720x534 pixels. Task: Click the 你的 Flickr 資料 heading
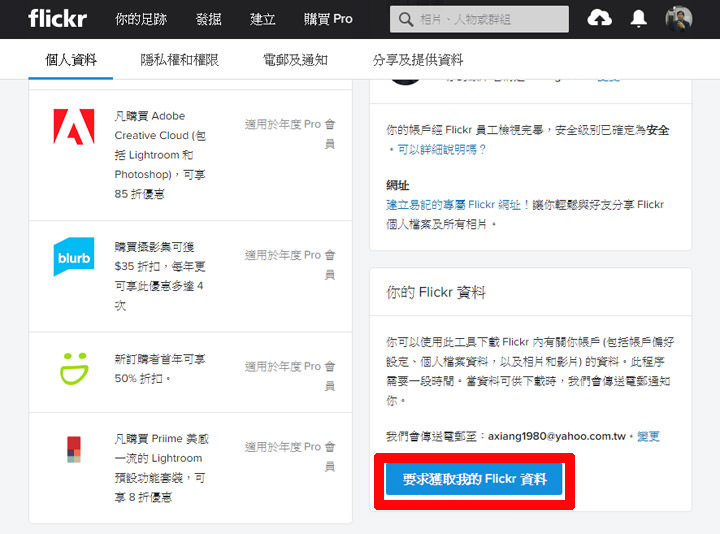point(436,292)
